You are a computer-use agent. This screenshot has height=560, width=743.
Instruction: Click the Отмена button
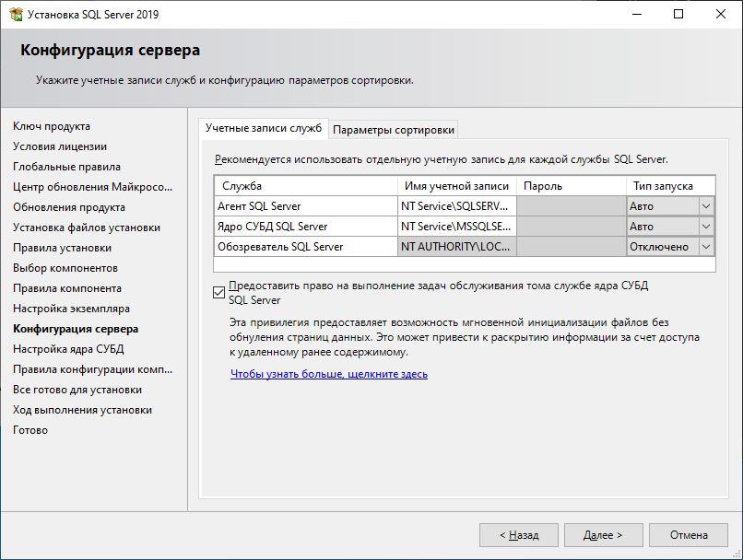click(689, 535)
